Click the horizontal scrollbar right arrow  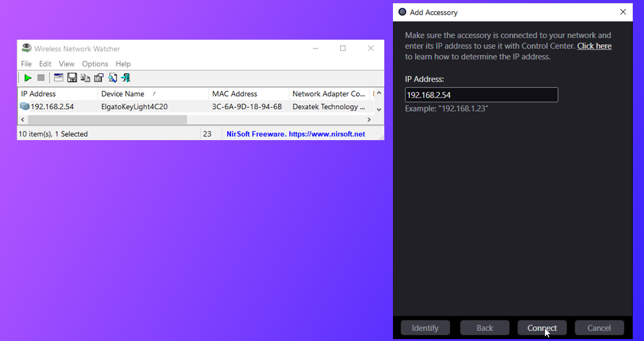pyautogui.click(x=369, y=120)
